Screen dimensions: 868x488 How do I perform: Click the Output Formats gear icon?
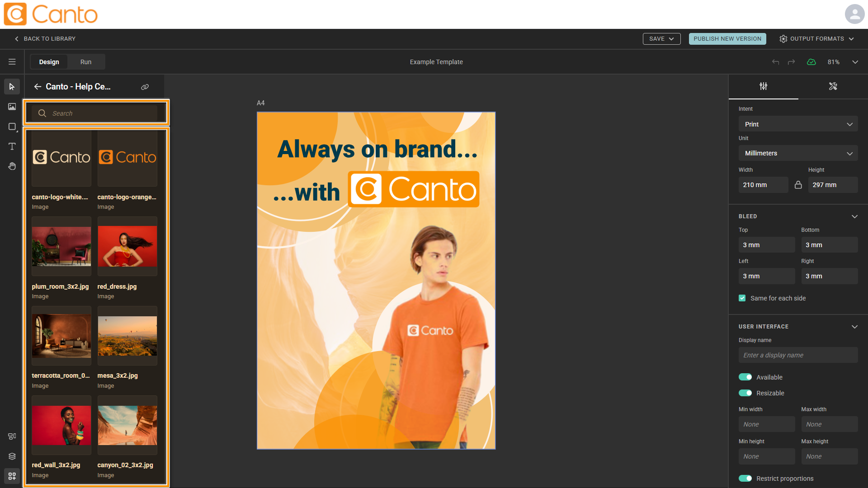pos(783,39)
